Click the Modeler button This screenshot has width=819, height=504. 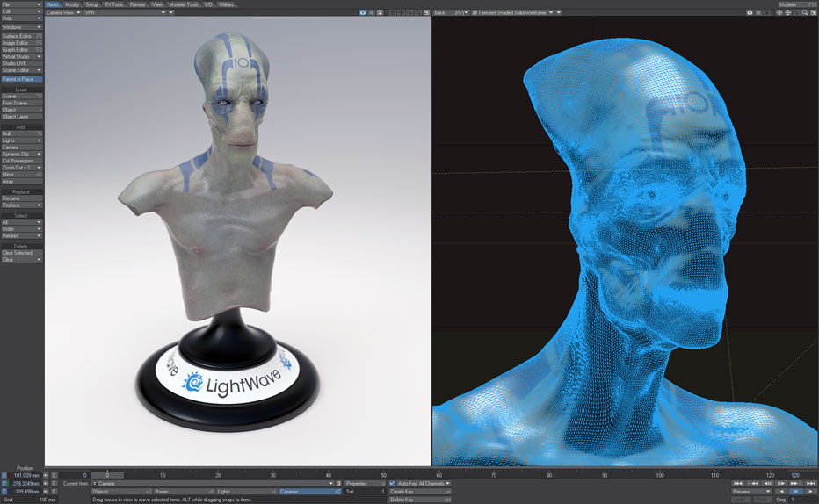pyautogui.click(x=798, y=4)
